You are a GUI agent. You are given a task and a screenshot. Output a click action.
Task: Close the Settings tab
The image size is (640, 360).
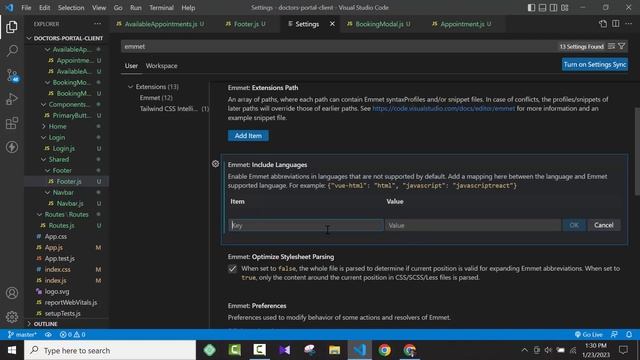tap(332, 24)
